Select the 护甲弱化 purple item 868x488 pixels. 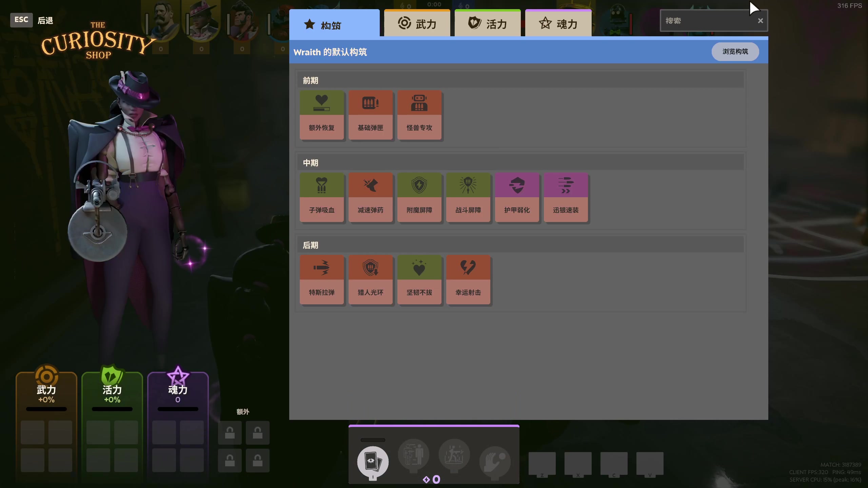click(517, 197)
